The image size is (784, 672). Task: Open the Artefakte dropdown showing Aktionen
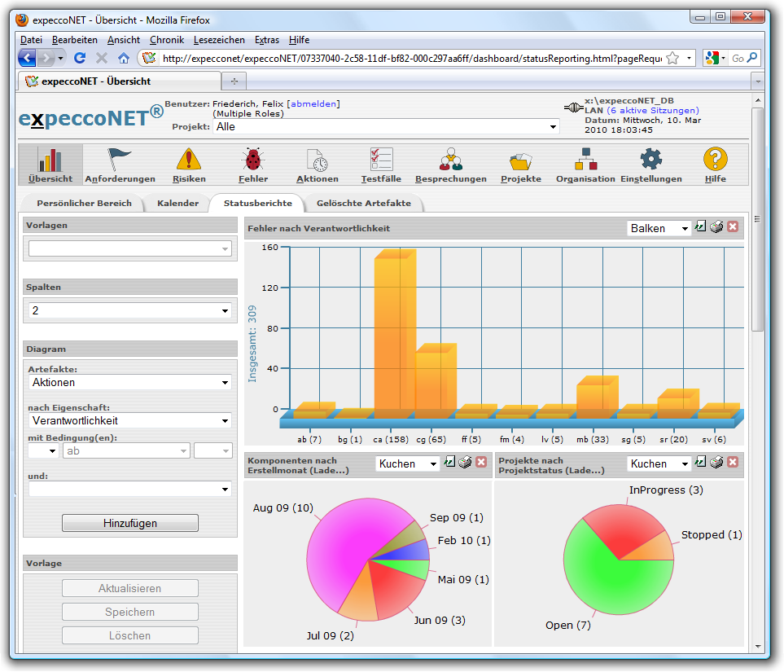[x=130, y=382]
